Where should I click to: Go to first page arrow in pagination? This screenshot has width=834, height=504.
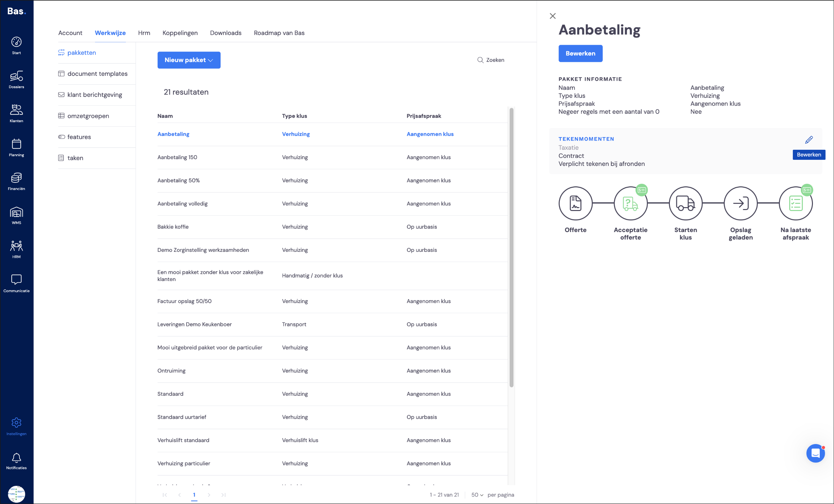pos(165,495)
